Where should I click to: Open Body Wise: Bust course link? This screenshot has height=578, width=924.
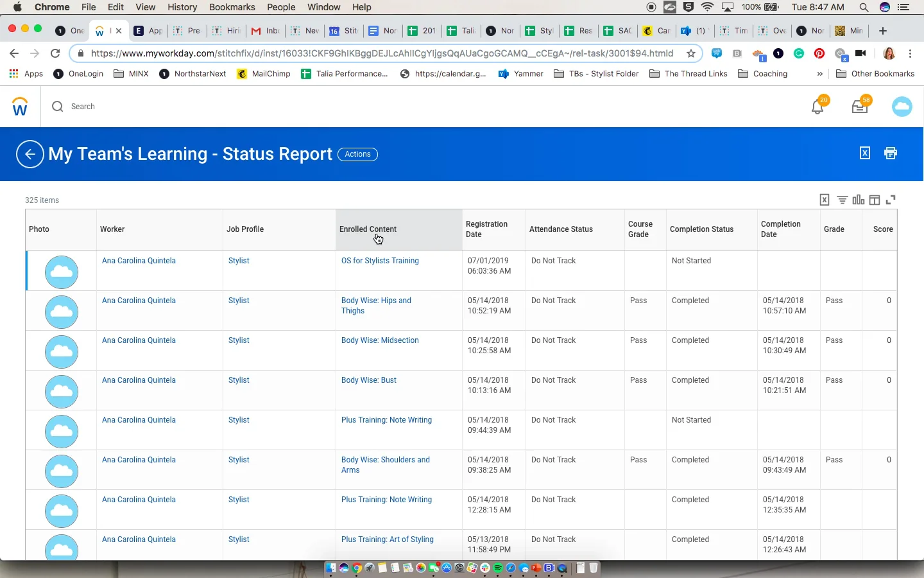369,380
